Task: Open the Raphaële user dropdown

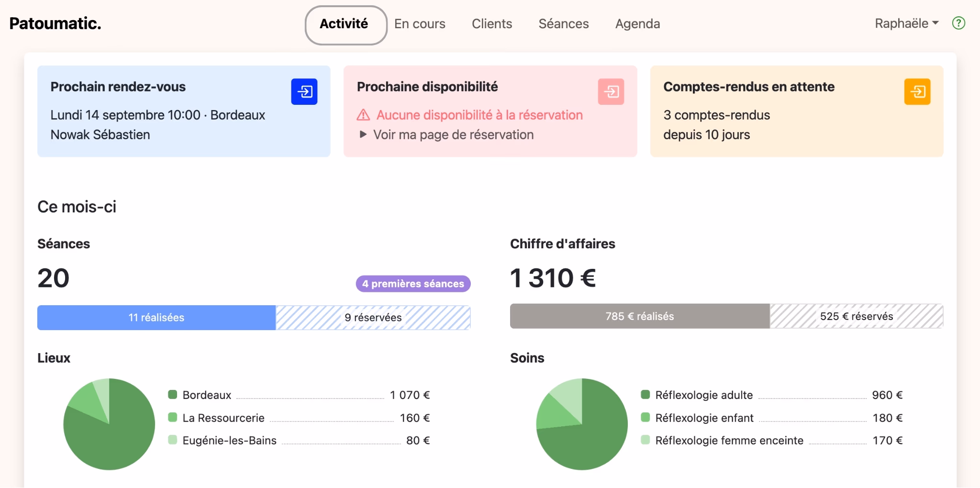Action: 907,23
